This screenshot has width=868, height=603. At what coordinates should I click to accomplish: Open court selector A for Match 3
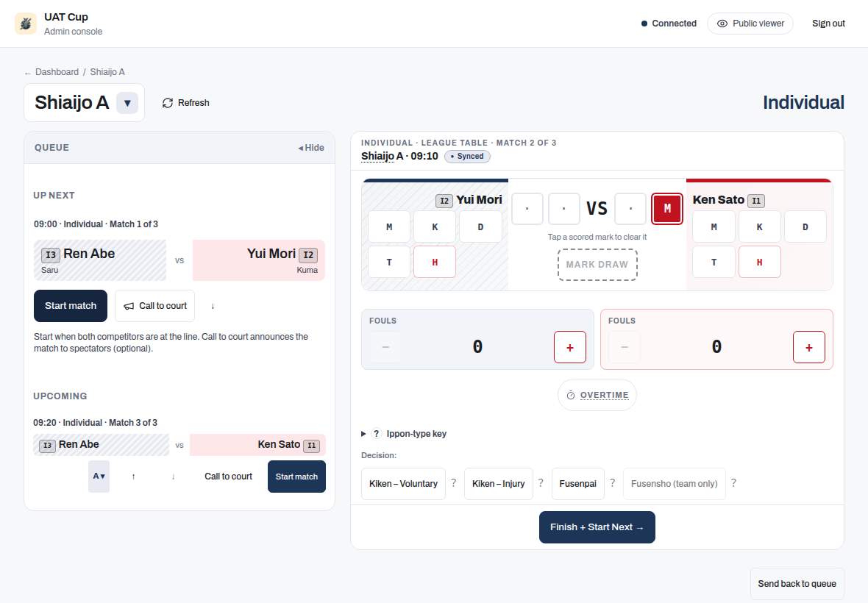pos(99,477)
